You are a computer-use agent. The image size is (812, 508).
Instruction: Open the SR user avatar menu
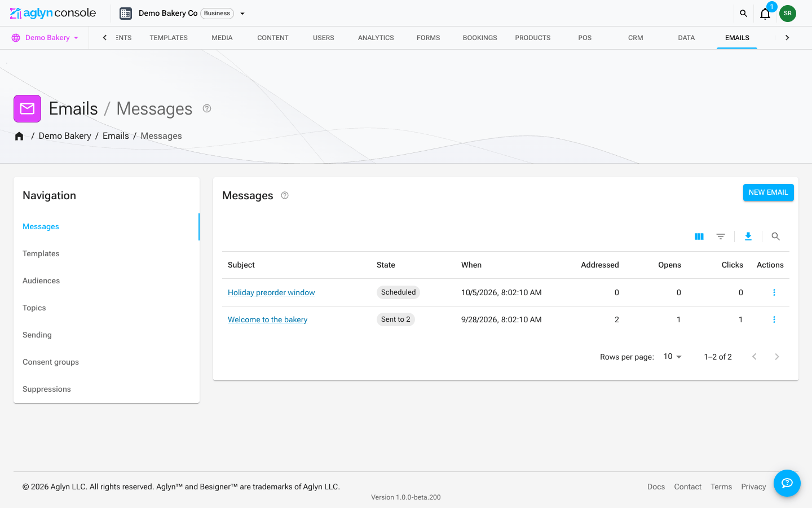pyautogui.click(x=788, y=14)
